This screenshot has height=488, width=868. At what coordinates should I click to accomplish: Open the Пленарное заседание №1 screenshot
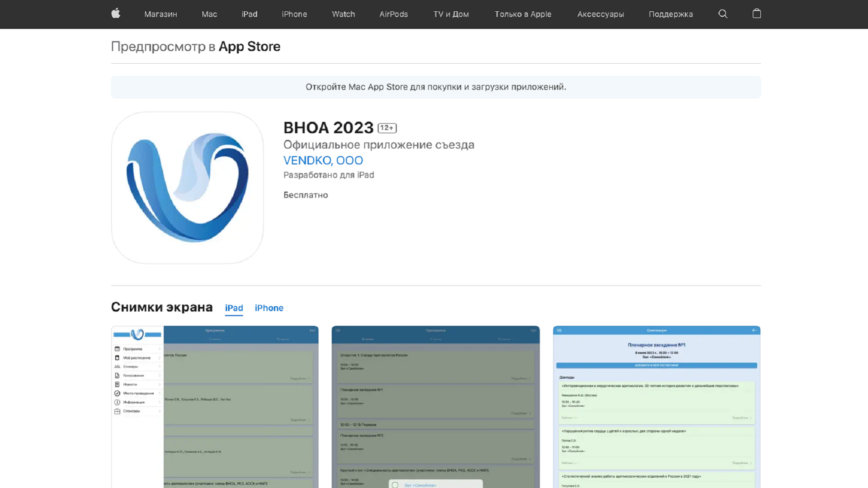pyautogui.click(x=656, y=407)
